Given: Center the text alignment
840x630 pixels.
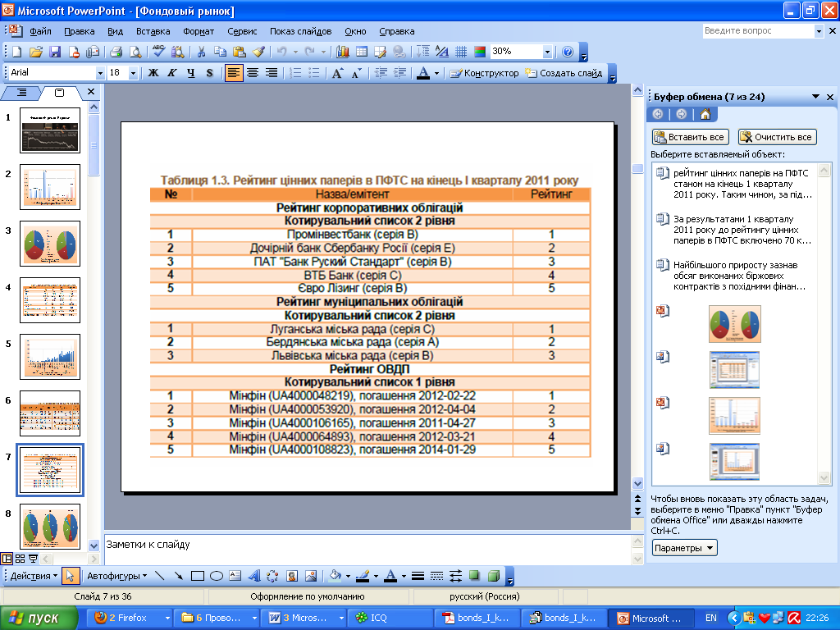Looking at the screenshot, I should click(253, 73).
